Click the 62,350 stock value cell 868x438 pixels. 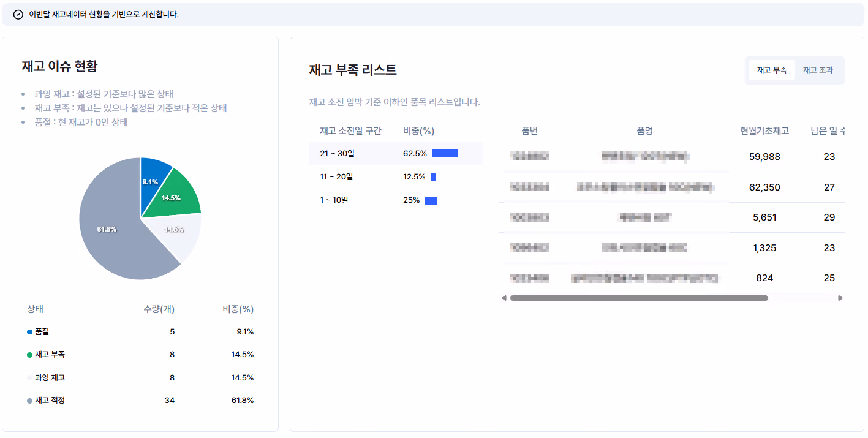click(x=764, y=187)
